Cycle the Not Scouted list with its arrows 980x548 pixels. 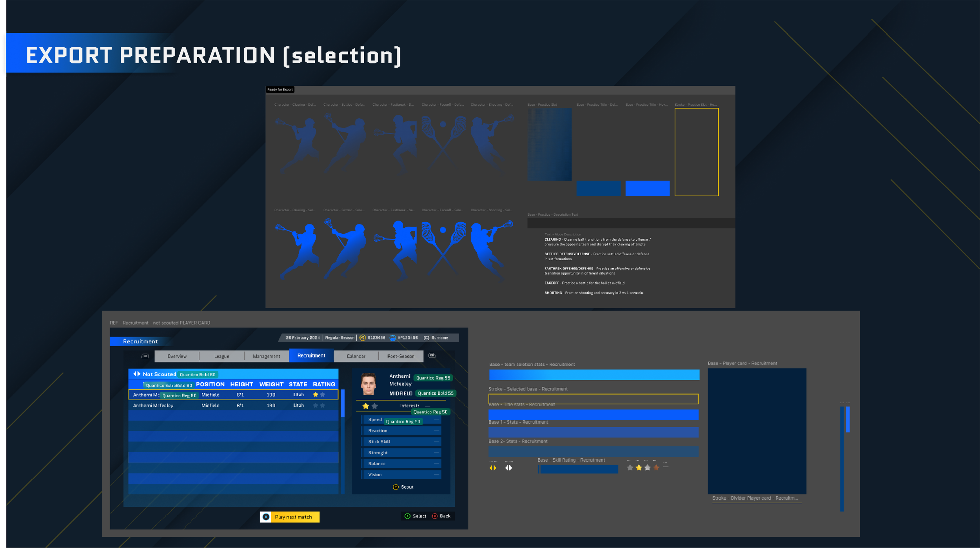pos(137,374)
